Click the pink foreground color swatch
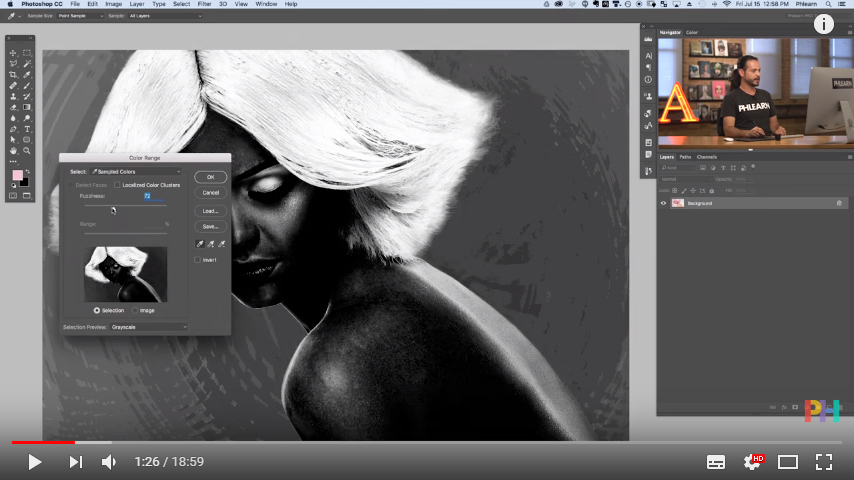The image size is (854, 480). point(17,175)
